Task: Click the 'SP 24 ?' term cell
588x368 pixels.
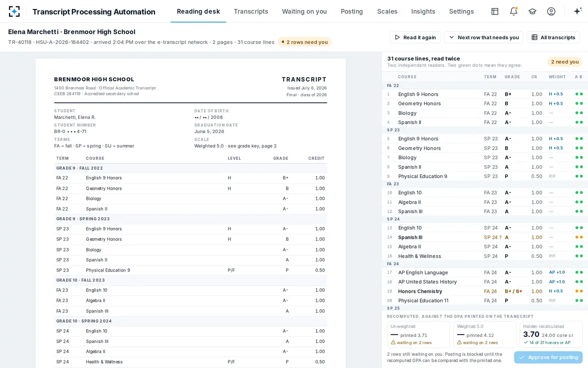Action: (x=493, y=237)
